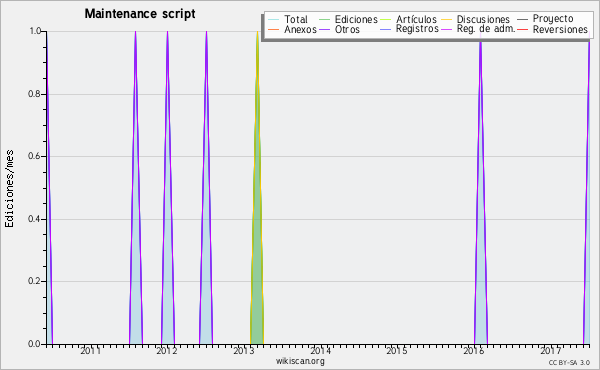The width and height of the screenshot is (600, 370).
Task: Click the 1.0 y-axis value
Action: [35, 31]
